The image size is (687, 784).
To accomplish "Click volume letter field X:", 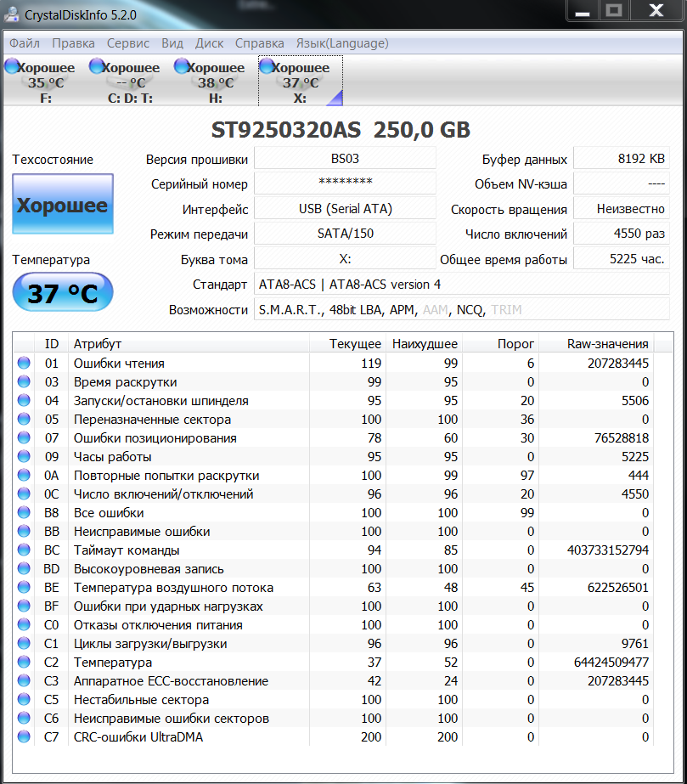I will click(x=345, y=258).
